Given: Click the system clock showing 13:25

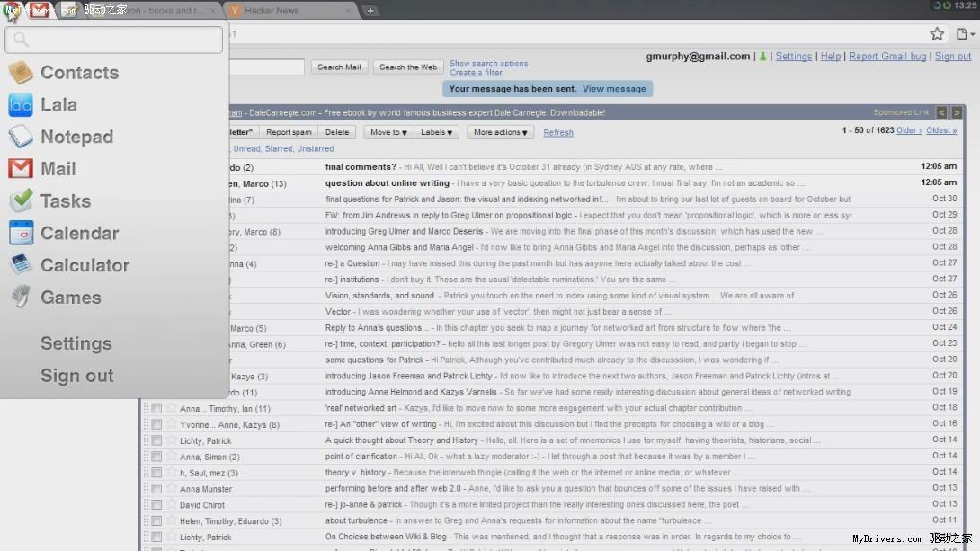Looking at the screenshot, I should tap(965, 5).
